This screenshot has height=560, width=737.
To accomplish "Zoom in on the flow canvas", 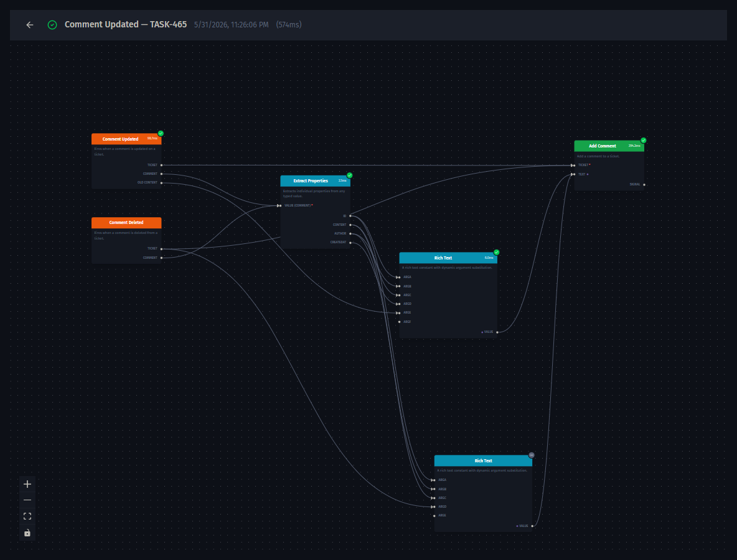I will pyautogui.click(x=27, y=484).
